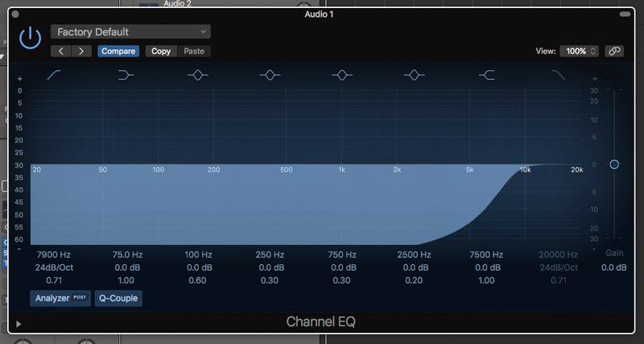Expand the disclosure triangle at the bottom left
The height and width of the screenshot is (344, 644).
(x=19, y=325)
